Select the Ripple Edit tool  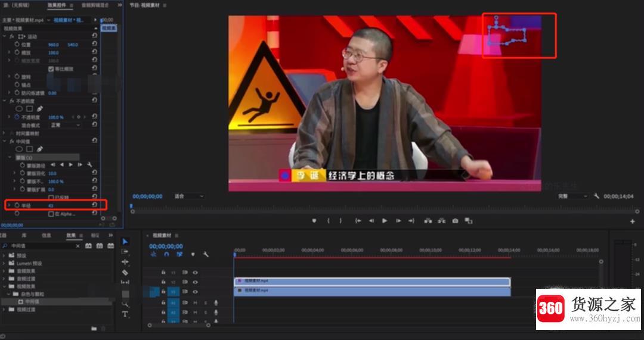click(125, 261)
